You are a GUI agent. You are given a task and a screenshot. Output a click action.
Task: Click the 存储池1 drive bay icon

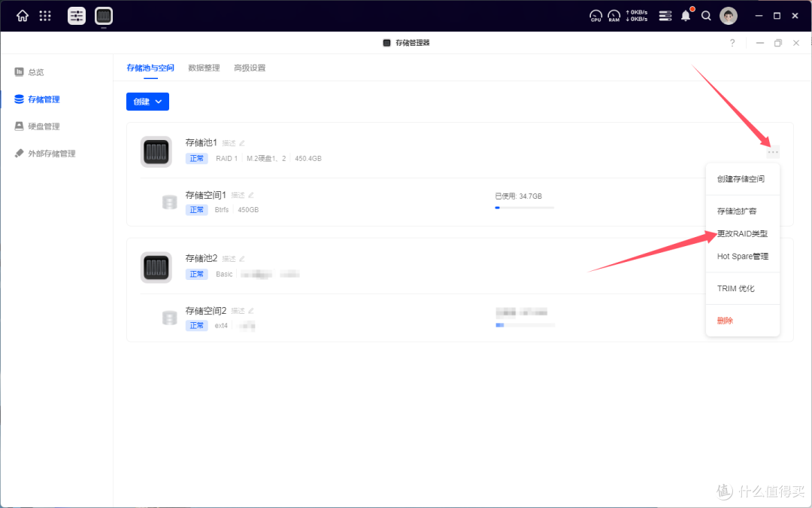click(x=156, y=152)
